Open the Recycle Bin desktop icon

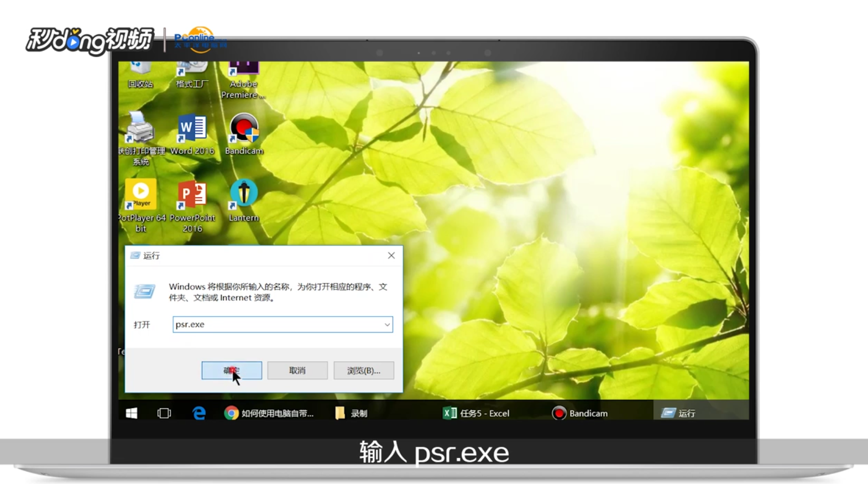point(140,75)
